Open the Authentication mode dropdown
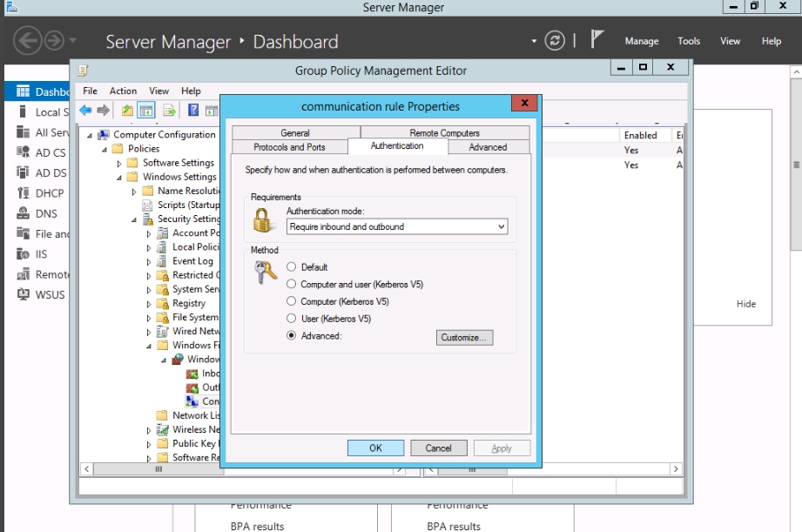The image size is (802, 532). [x=501, y=227]
